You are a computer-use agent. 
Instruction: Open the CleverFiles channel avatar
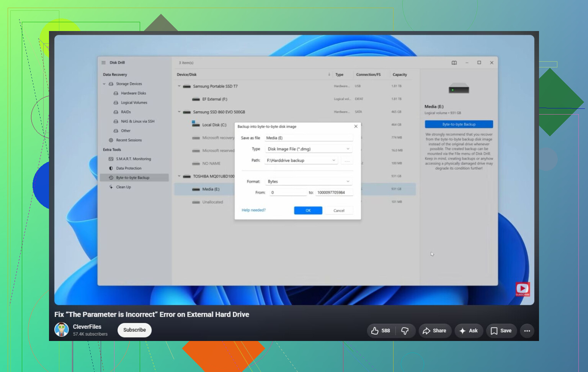(62, 329)
